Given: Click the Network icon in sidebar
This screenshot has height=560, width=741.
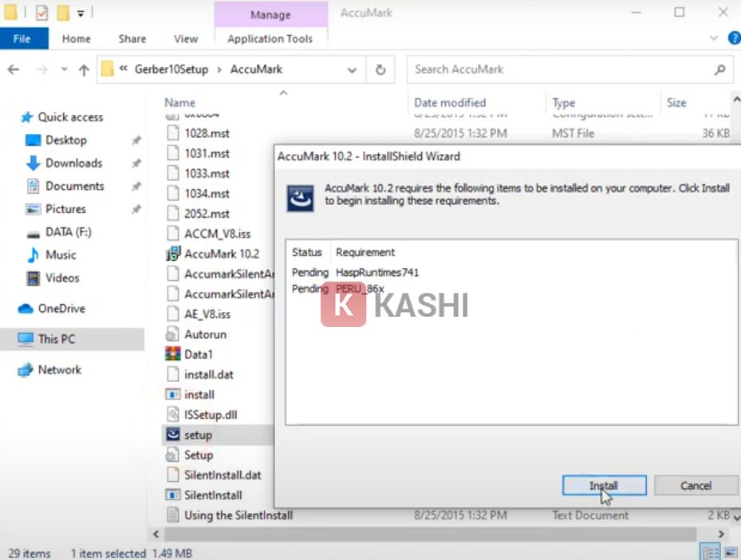Looking at the screenshot, I should coord(26,370).
